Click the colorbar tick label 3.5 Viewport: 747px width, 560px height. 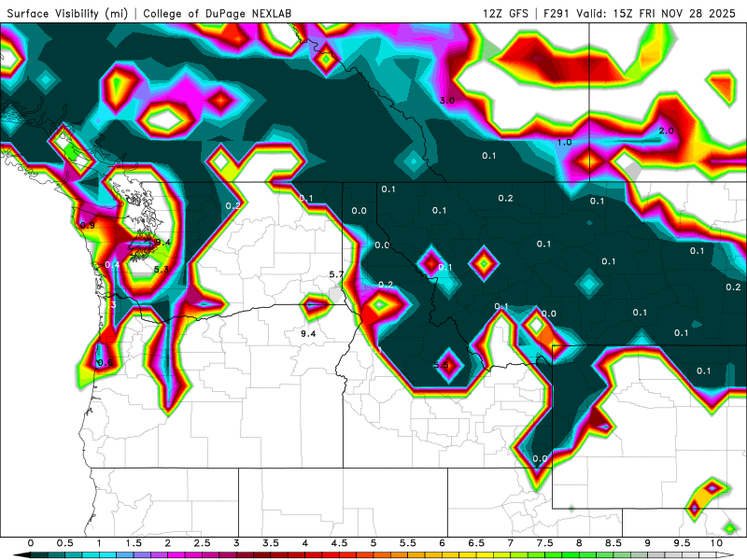[271, 543]
